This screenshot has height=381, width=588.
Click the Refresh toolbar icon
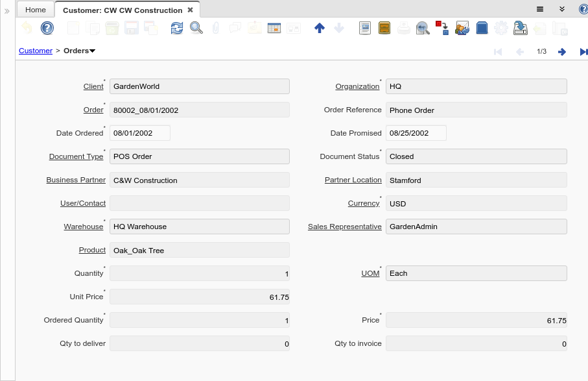177,28
